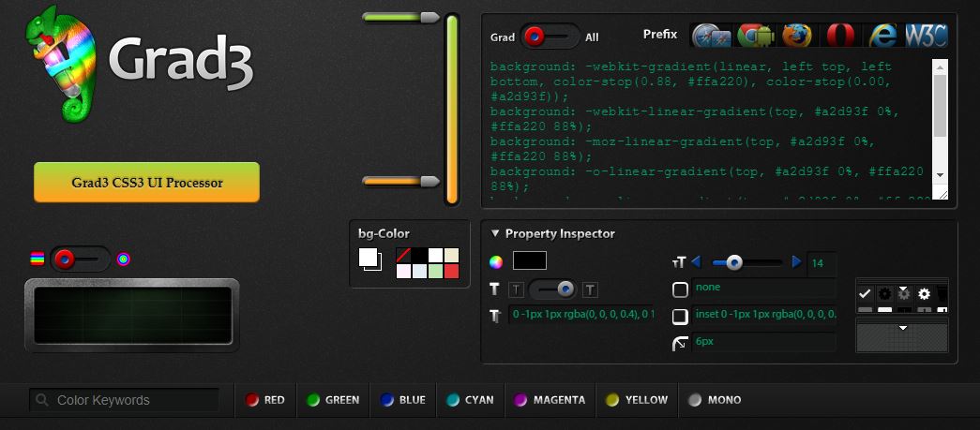
Task: Click the right boxed T icon
Action: click(591, 289)
